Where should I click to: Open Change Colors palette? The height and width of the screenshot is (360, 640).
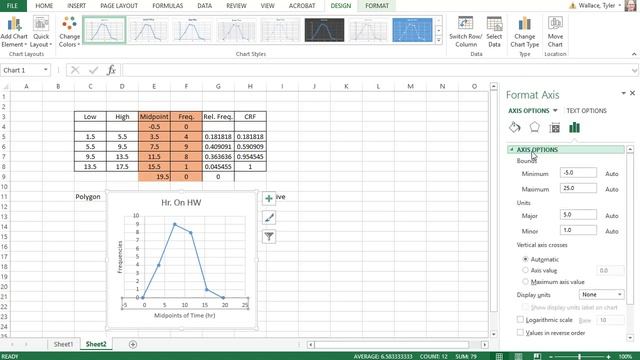(69, 32)
